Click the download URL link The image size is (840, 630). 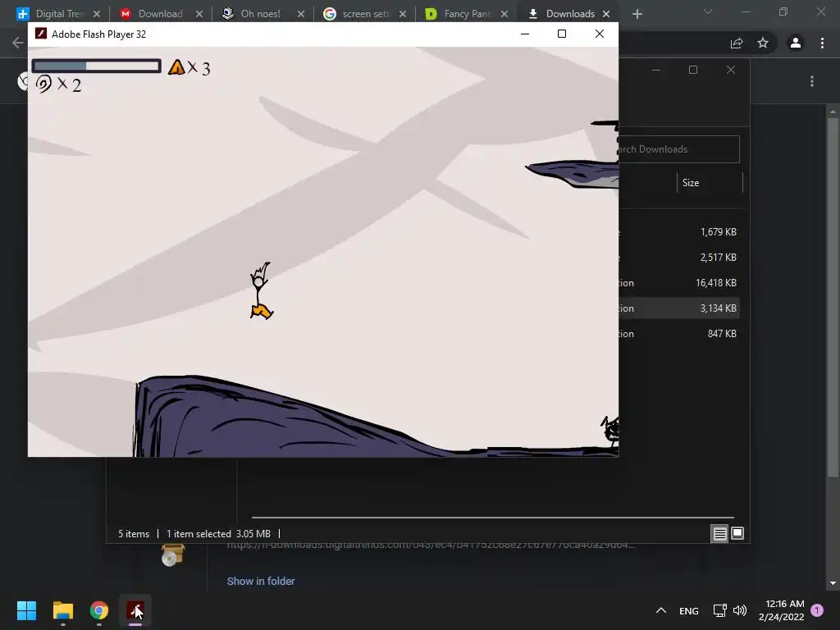tap(431, 546)
